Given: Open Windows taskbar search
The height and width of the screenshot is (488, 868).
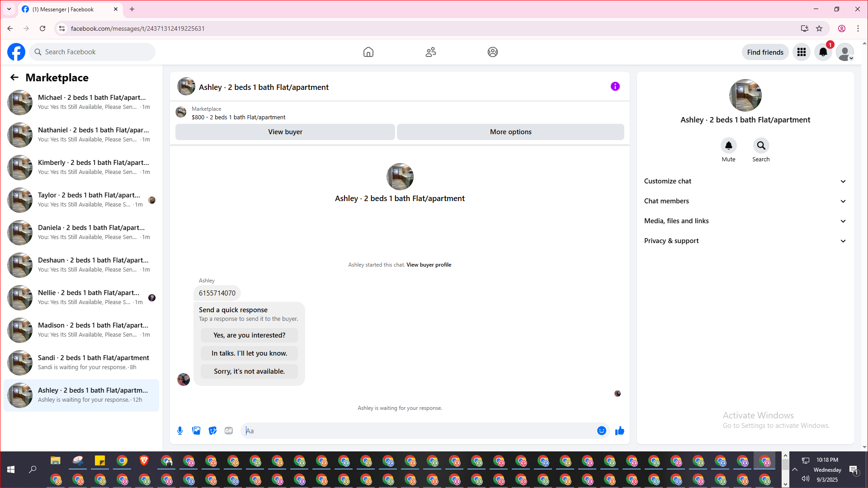Looking at the screenshot, I should click(x=33, y=469).
